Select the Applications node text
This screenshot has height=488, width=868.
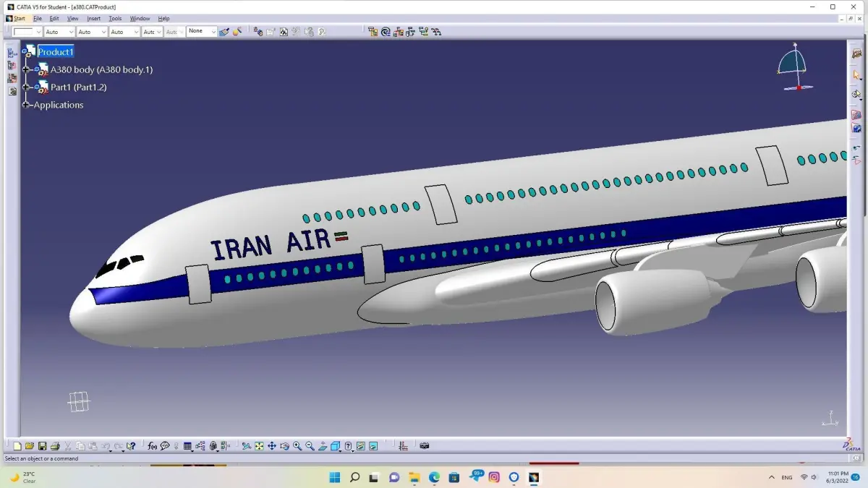point(59,105)
